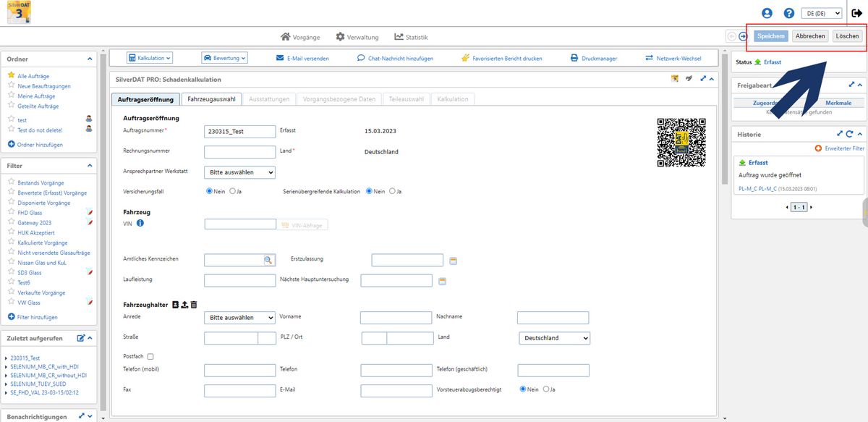The width and height of the screenshot is (868, 422).
Task: Click the VIN info icon
Action: (x=140, y=224)
